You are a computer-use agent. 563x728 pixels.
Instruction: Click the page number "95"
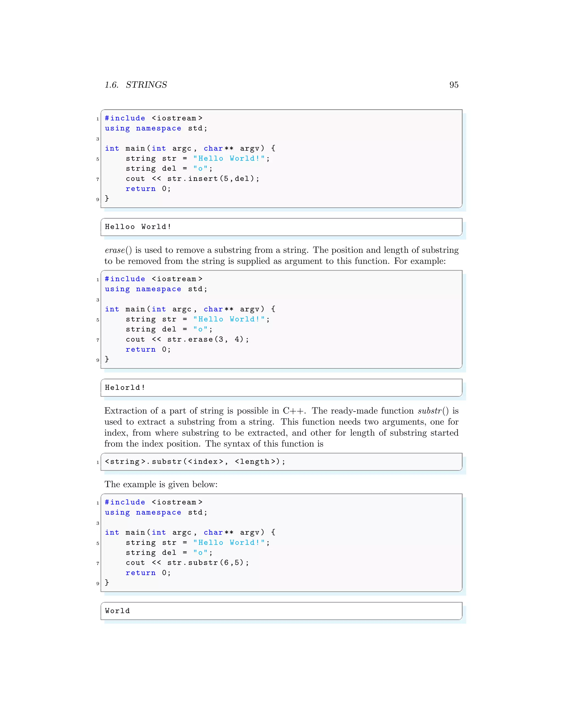pyautogui.click(x=454, y=85)
